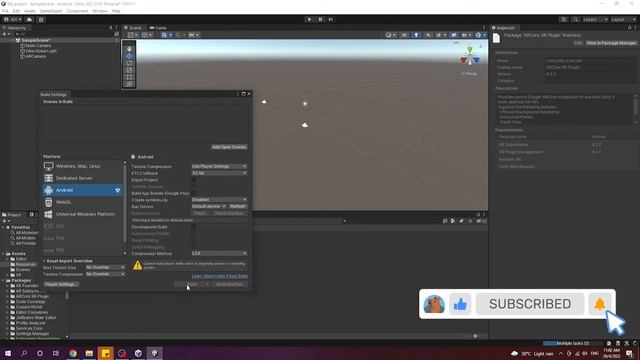
Task: Open the Unity cloud services icon
Action: point(29,19)
